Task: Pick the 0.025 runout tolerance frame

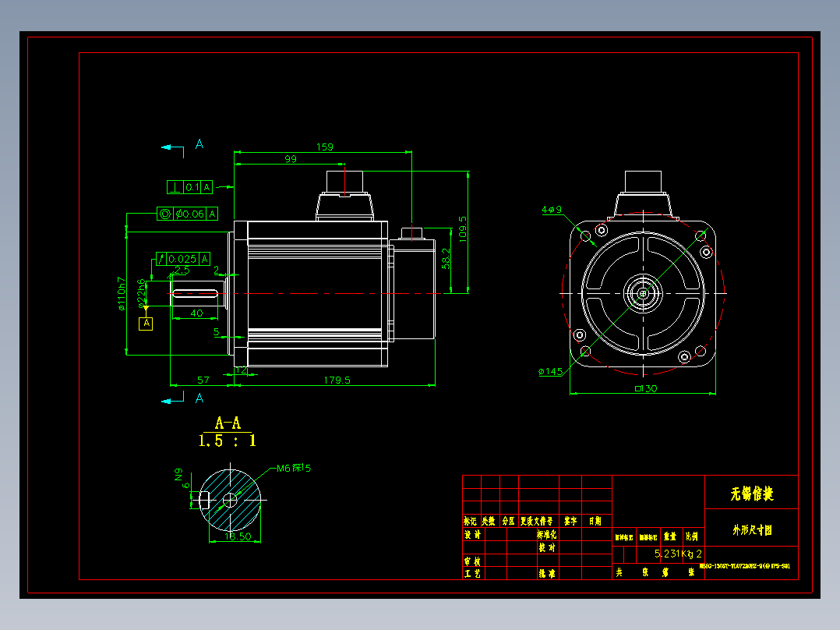Action: coord(182,259)
